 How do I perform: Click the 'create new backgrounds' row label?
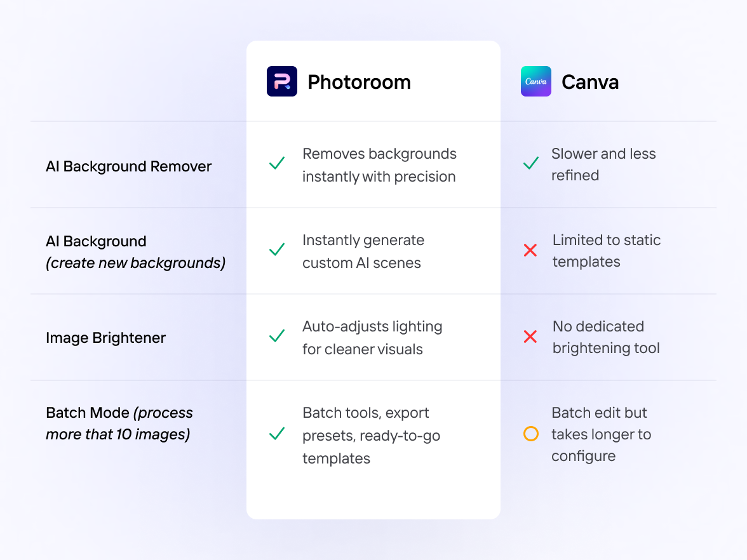point(136,262)
